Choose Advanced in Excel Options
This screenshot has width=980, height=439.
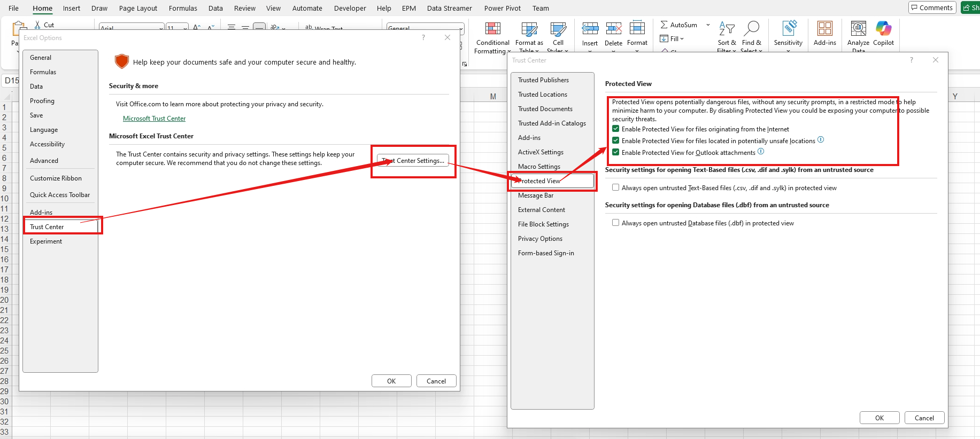tap(44, 161)
